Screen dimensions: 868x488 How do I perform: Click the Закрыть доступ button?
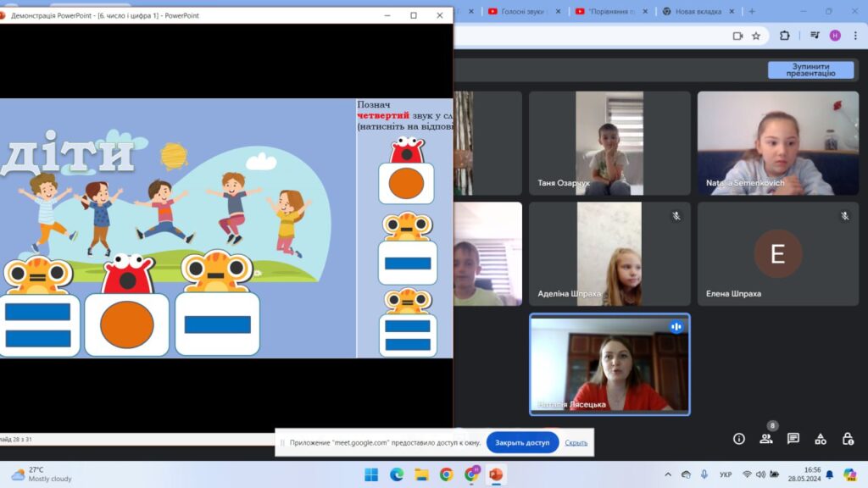(522, 442)
